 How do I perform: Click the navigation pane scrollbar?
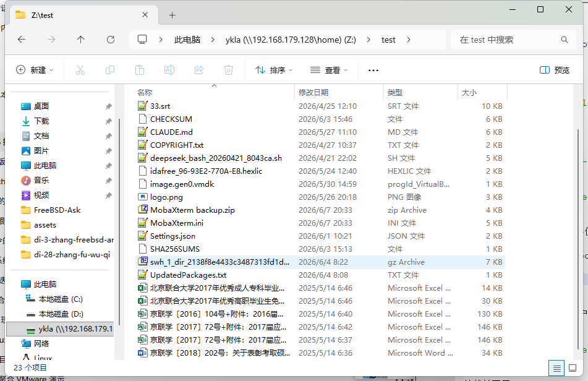(119, 221)
